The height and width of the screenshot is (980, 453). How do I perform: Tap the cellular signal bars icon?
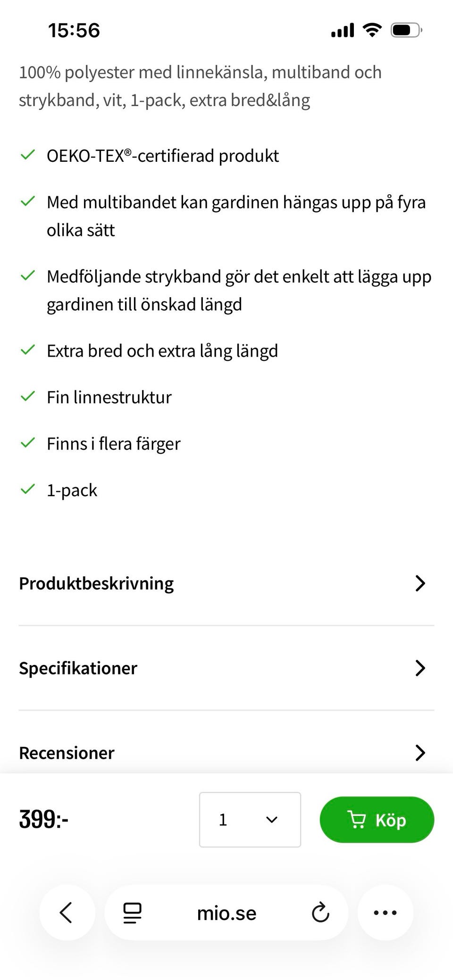(x=343, y=31)
